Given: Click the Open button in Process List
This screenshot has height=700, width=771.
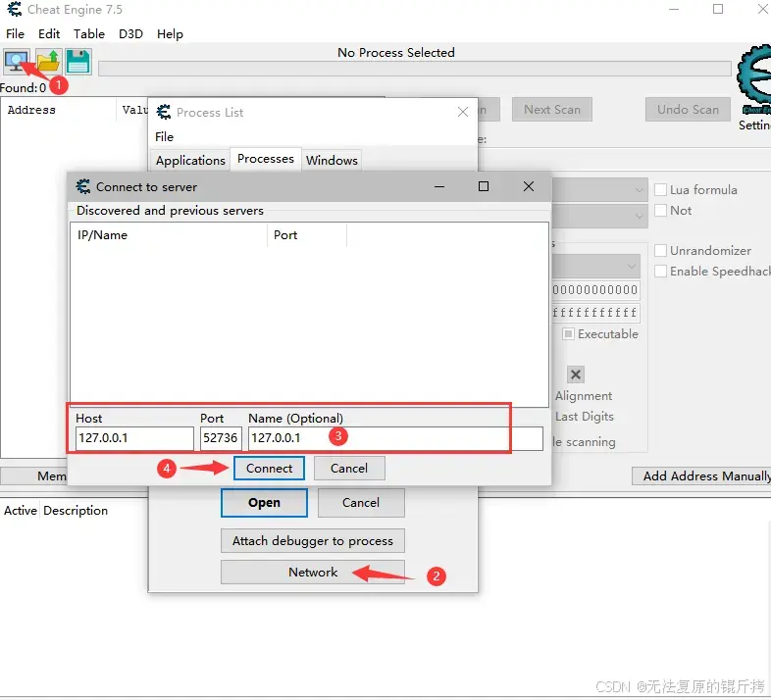Looking at the screenshot, I should click(264, 503).
